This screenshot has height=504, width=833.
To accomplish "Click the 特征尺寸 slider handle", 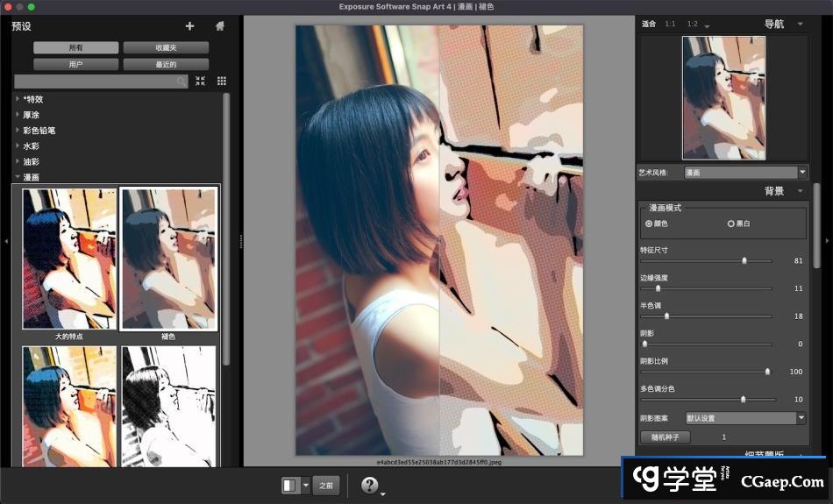I will [744, 261].
